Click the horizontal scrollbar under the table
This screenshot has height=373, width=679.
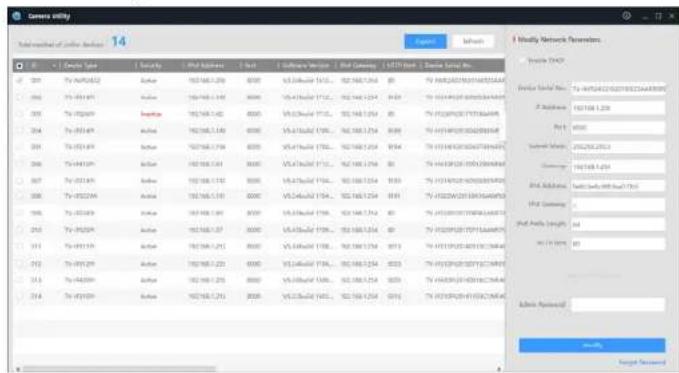119,369
